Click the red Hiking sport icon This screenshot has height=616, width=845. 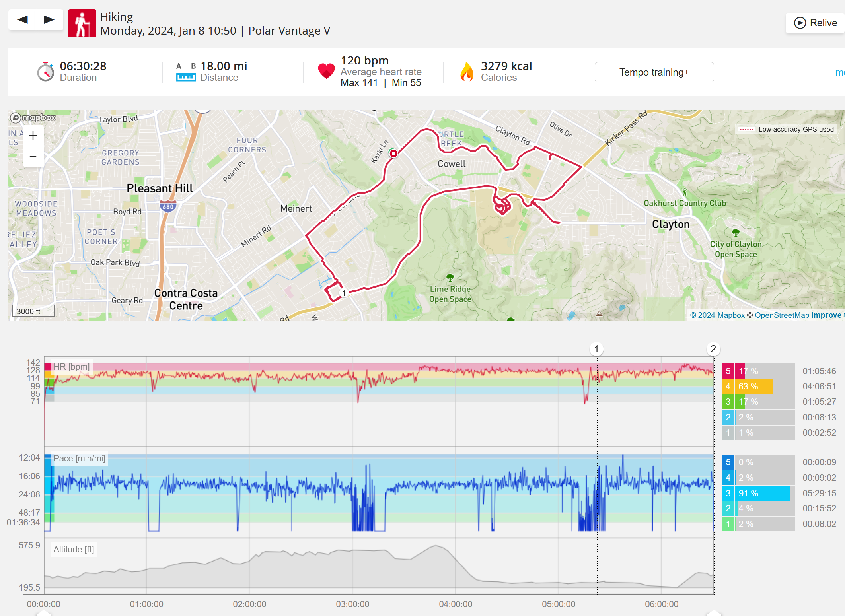point(82,23)
